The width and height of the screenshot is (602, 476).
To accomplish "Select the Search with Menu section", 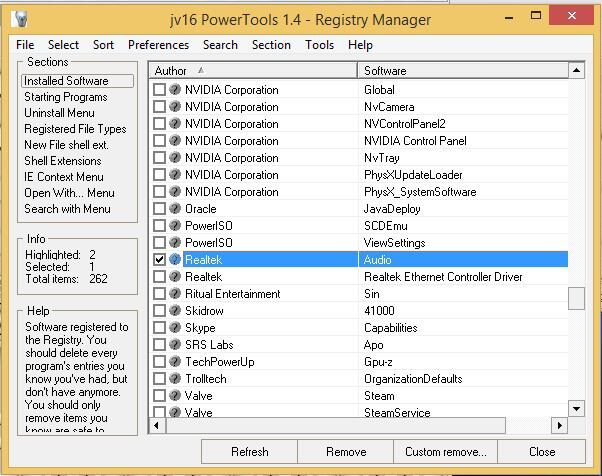I will click(x=67, y=209).
